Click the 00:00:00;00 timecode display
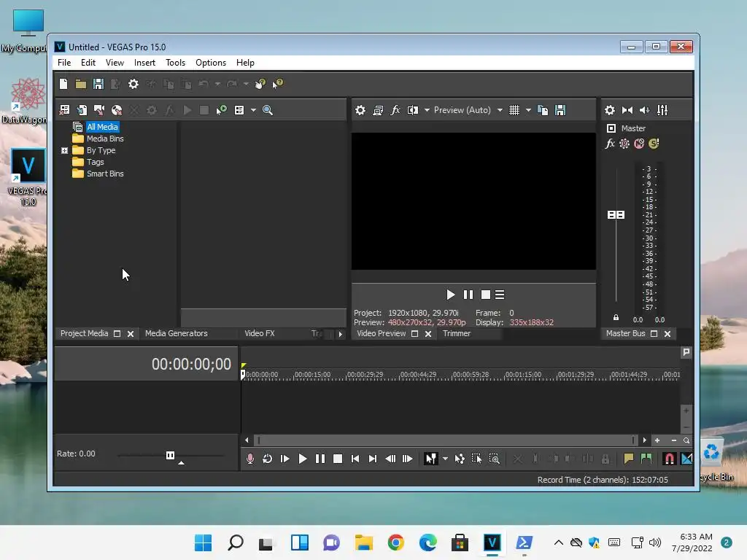Image resolution: width=747 pixels, height=560 pixels. click(191, 365)
